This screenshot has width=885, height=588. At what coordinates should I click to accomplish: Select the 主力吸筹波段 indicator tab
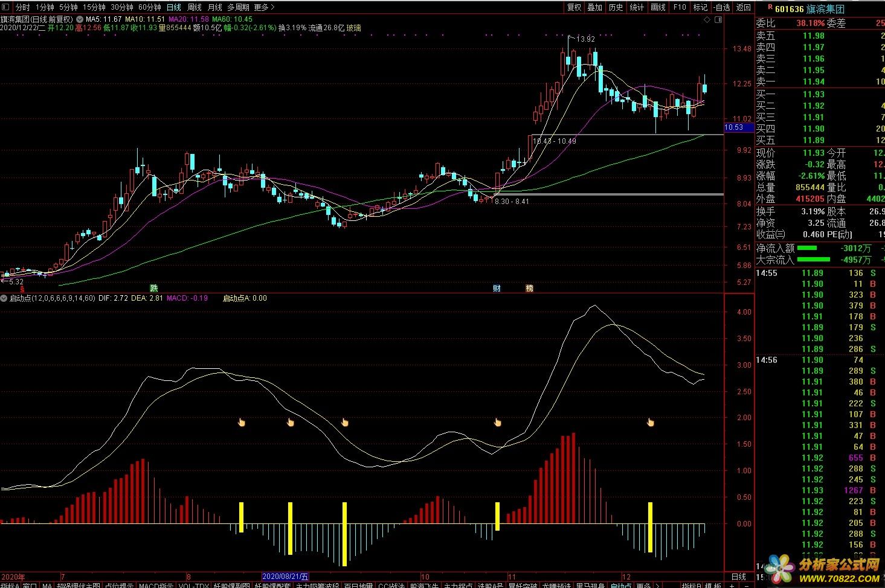[x=318, y=586]
